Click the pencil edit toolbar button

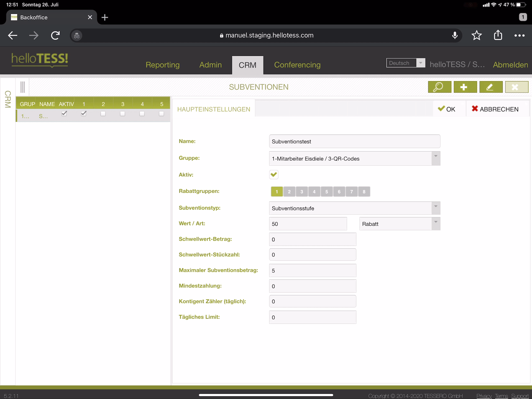tap(491, 87)
